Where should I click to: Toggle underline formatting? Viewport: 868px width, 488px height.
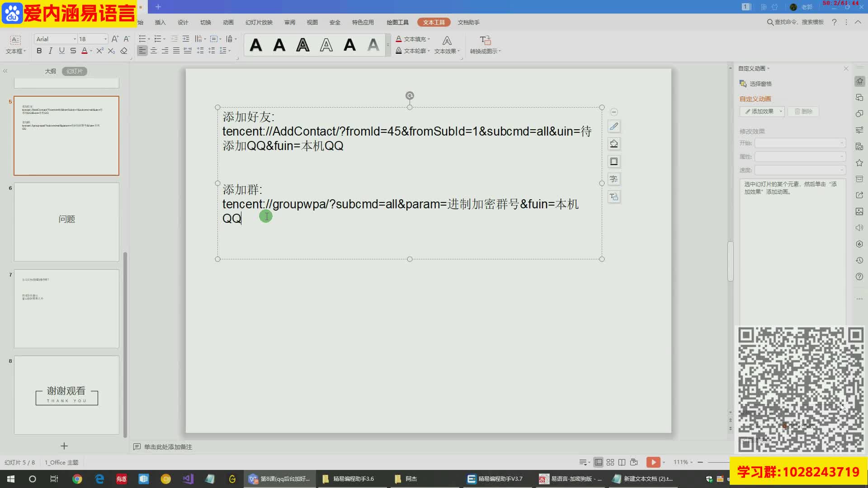click(x=61, y=51)
